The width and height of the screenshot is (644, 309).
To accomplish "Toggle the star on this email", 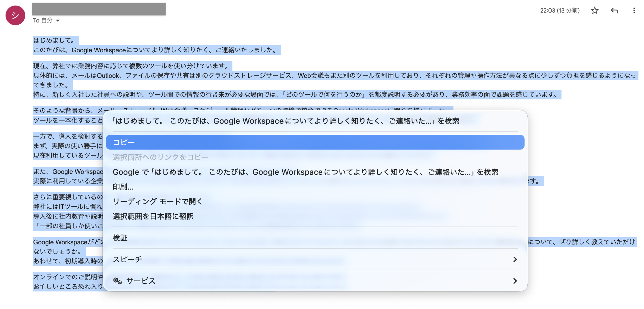I will point(594,10).
